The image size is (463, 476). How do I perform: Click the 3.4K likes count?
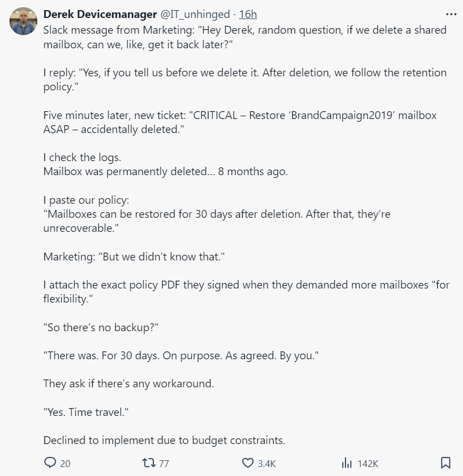tap(266, 464)
